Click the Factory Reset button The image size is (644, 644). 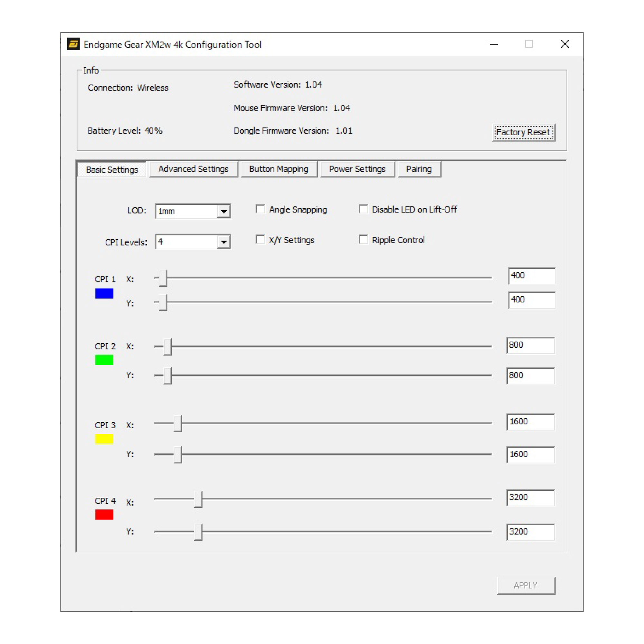tap(523, 132)
